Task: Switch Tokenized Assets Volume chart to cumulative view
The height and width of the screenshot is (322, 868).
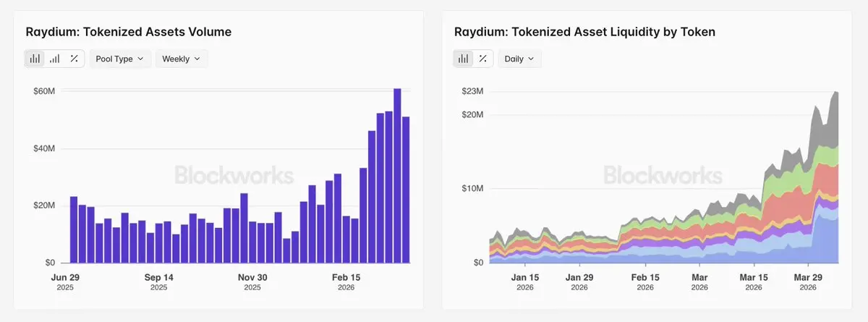Action: [x=54, y=59]
